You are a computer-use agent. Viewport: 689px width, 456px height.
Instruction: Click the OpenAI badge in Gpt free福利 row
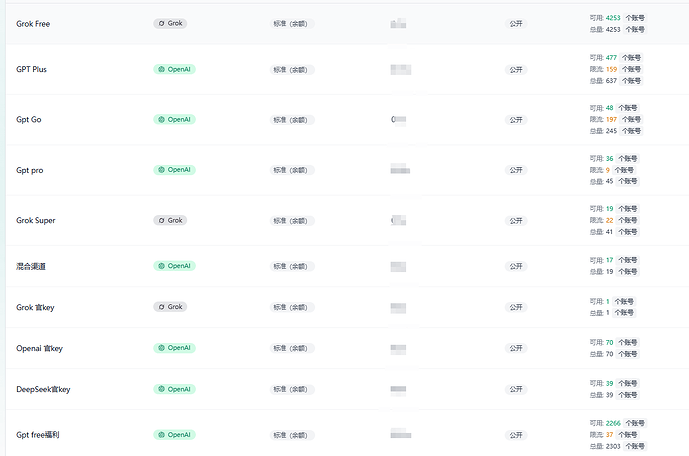tap(174, 435)
